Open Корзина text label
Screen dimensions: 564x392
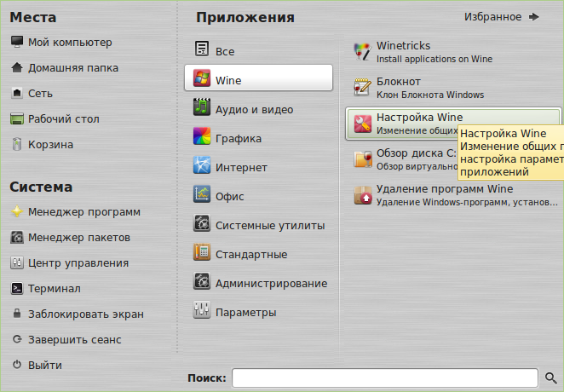pyautogui.click(x=51, y=145)
